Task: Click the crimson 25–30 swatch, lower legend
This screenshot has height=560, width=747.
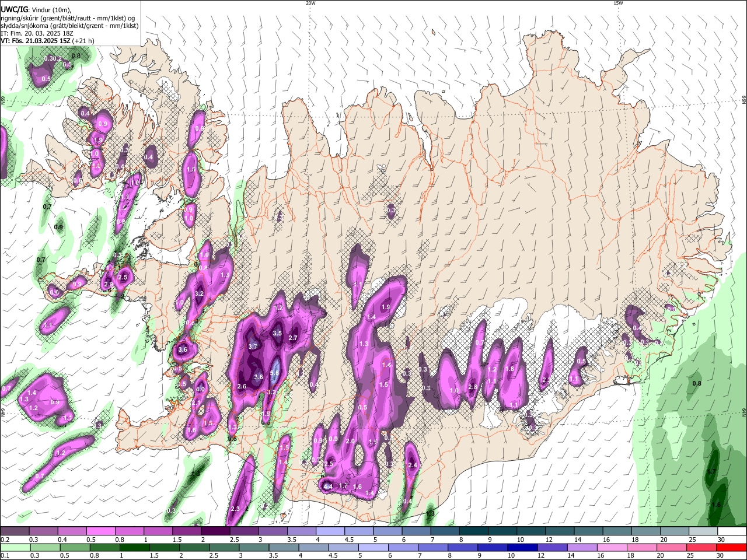Action: click(702, 547)
